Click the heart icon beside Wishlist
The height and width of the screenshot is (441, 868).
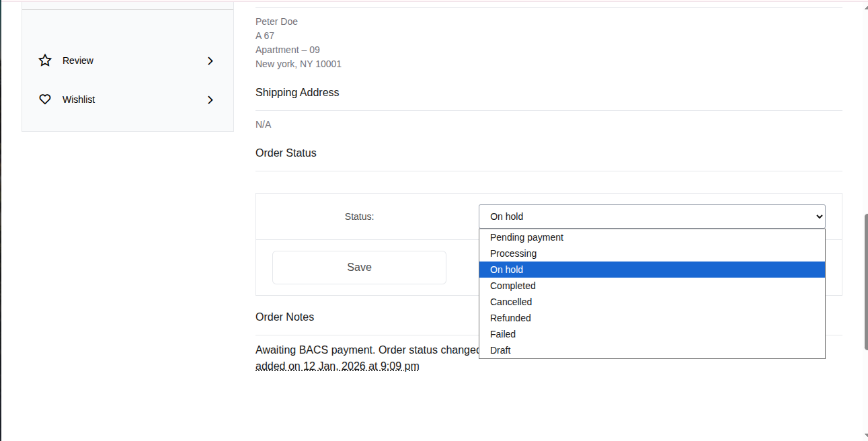[44, 99]
